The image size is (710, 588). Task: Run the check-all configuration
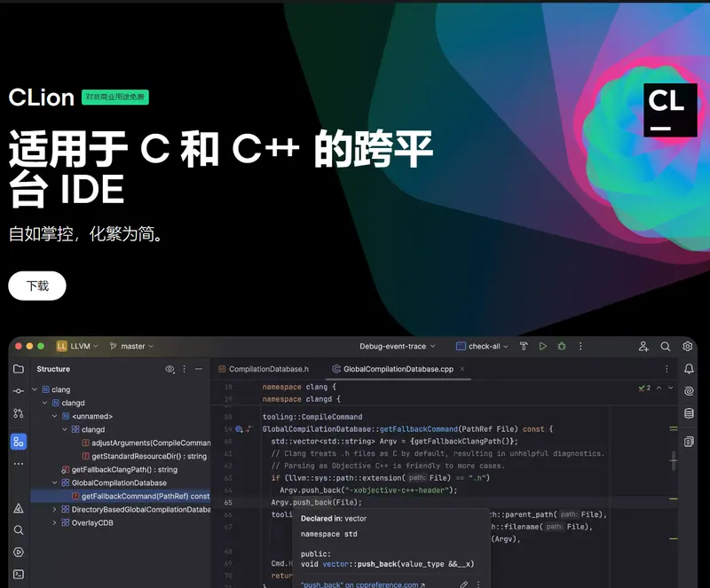(542, 346)
